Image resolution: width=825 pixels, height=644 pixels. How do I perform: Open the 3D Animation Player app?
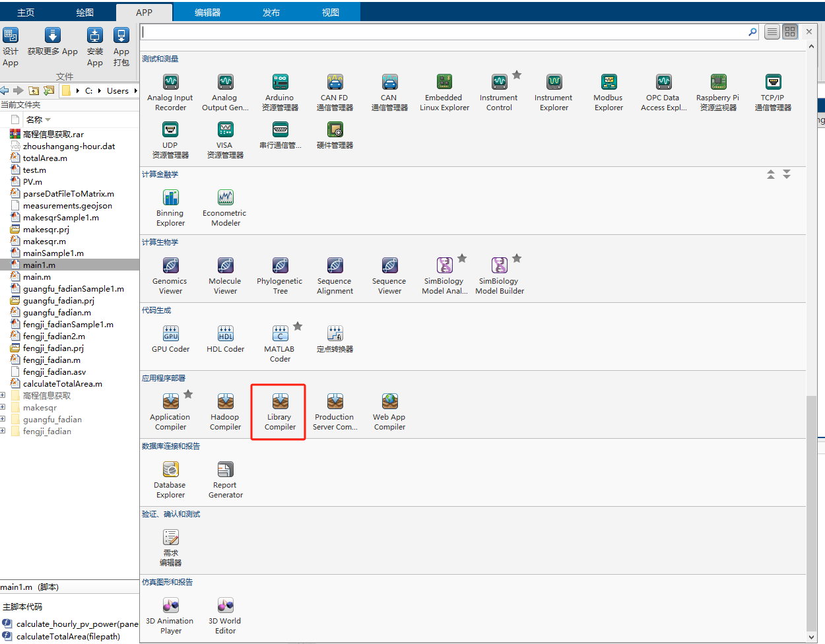coord(170,616)
